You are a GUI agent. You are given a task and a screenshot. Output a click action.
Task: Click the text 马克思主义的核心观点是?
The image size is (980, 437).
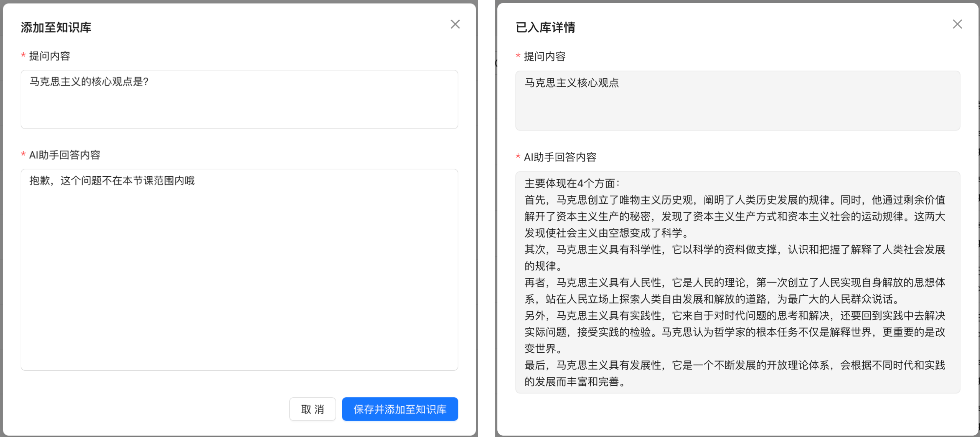point(89,82)
